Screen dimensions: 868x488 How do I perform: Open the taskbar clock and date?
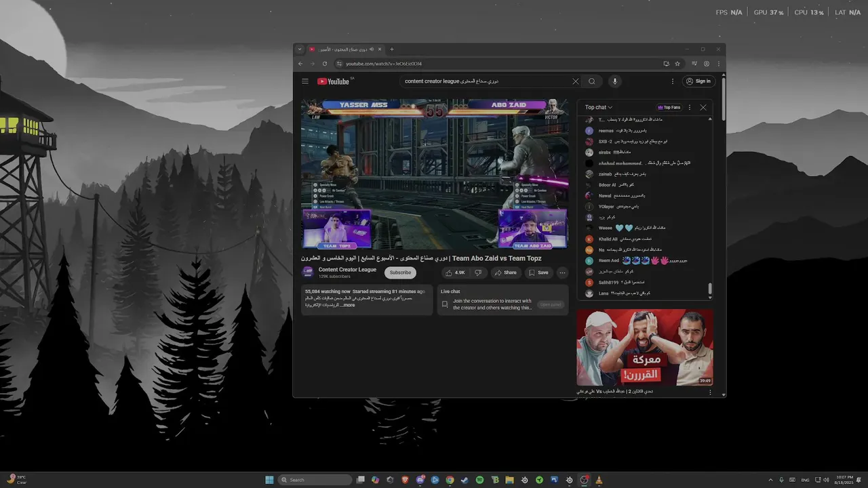tap(844, 480)
